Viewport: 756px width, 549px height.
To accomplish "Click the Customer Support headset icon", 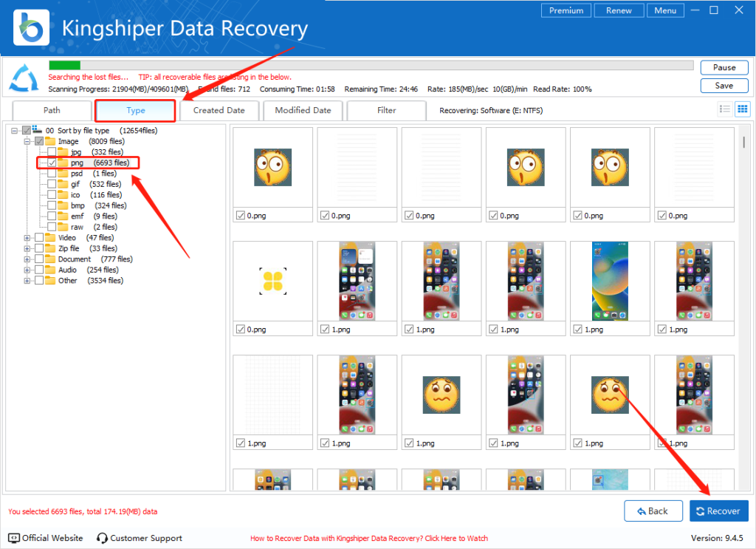I will click(102, 538).
